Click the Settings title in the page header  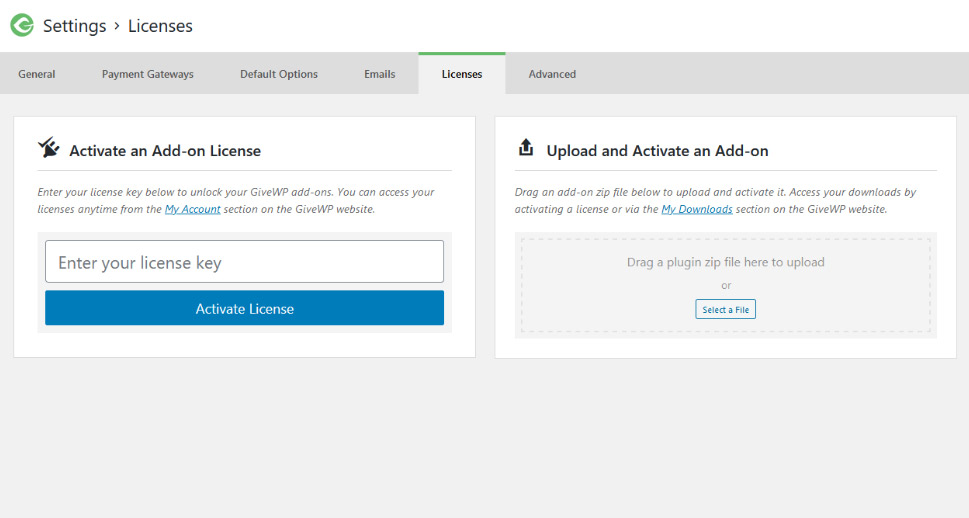coord(74,26)
